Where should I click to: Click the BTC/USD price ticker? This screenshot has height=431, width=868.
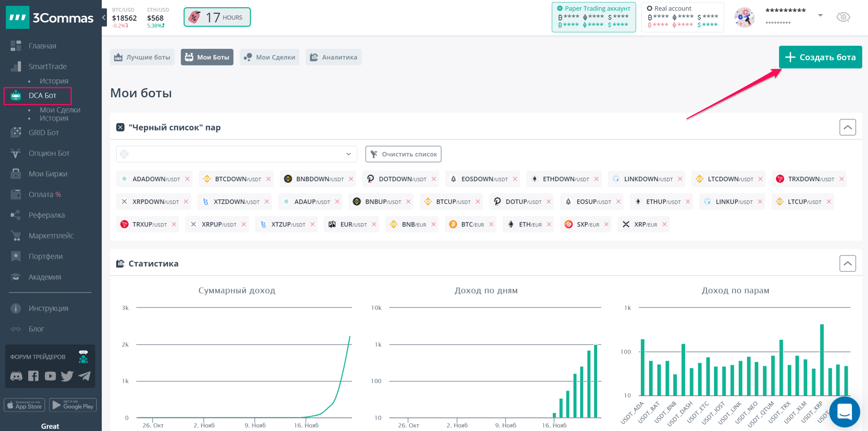124,18
